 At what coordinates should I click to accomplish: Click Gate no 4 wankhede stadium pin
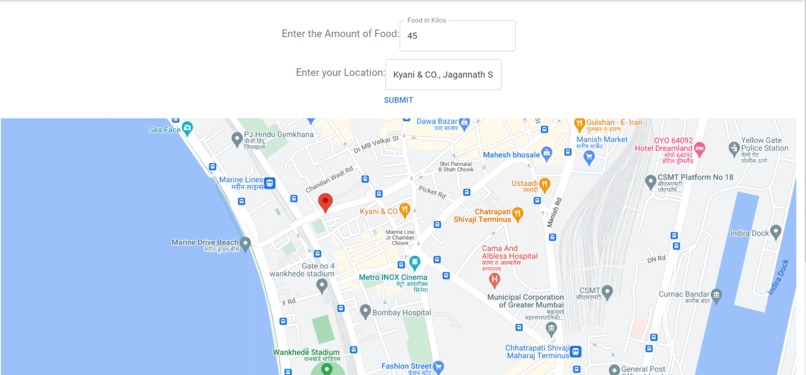pos(322,286)
